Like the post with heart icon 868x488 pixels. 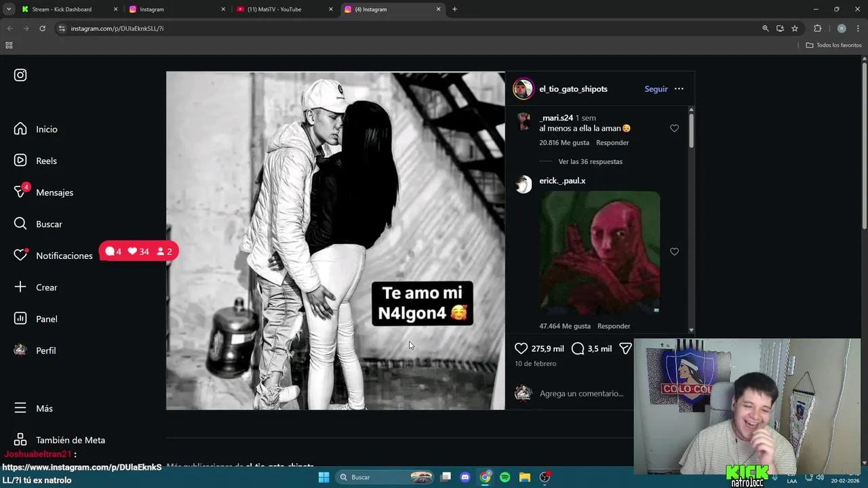click(x=521, y=348)
